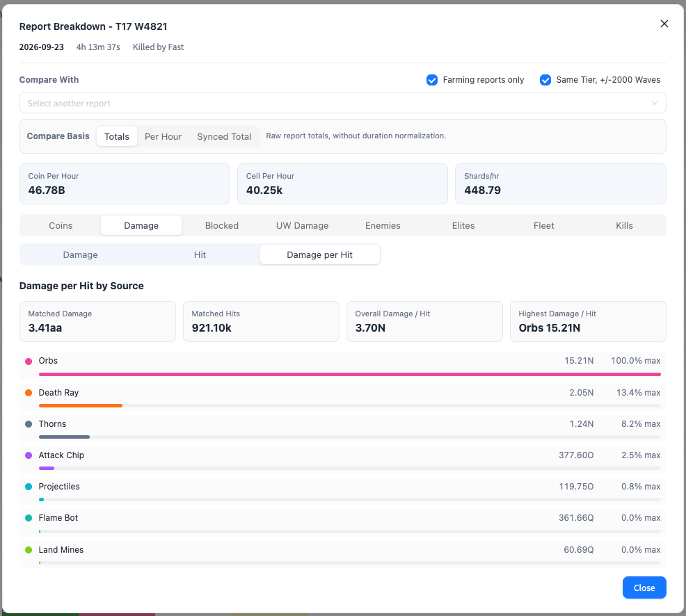This screenshot has width=686, height=616.
Task: Select Totals compare basis
Action: click(117, 136)
